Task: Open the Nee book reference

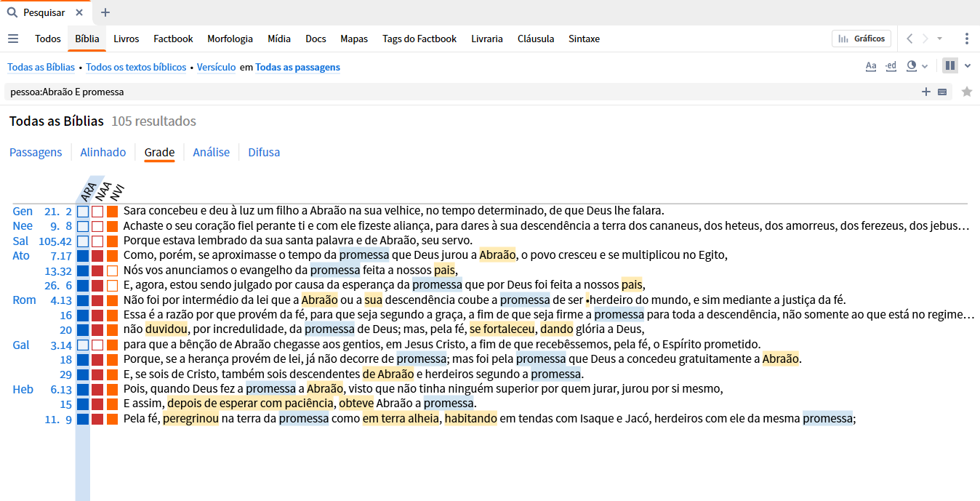Action: (x=23, y=226)
